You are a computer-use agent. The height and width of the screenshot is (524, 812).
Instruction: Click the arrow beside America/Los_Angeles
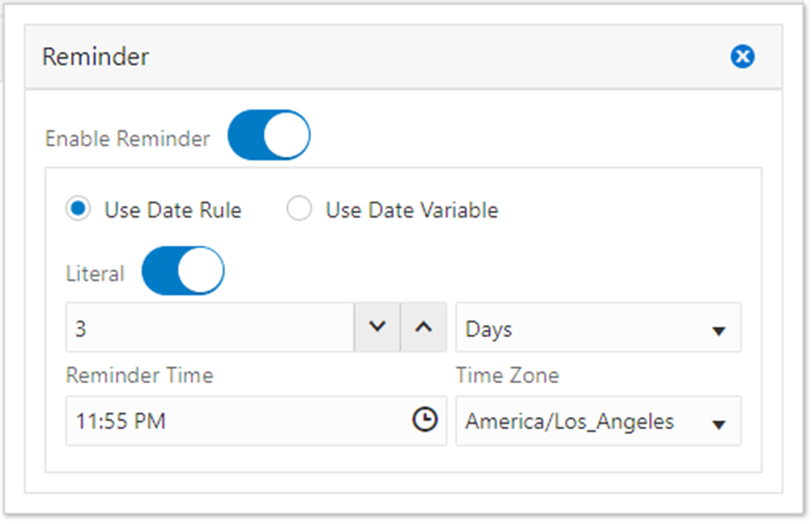pyautogui.click(x=718, y=425)
